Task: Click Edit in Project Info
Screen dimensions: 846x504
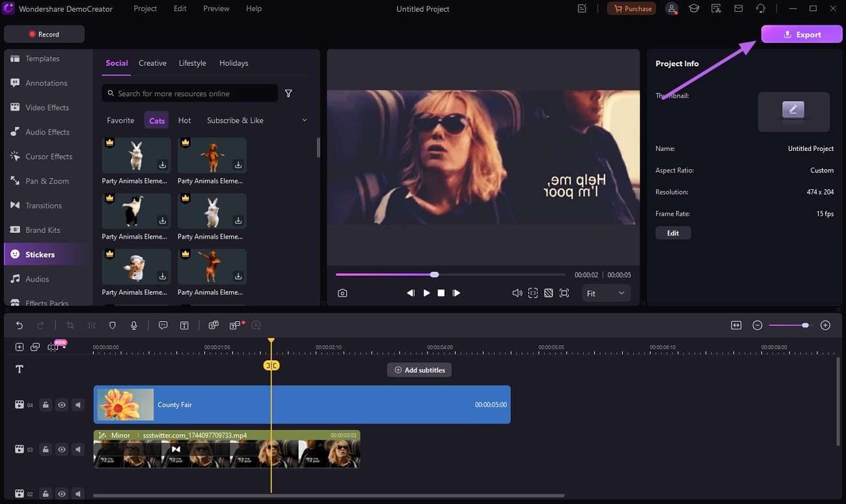Action: [x=673, y=233]
